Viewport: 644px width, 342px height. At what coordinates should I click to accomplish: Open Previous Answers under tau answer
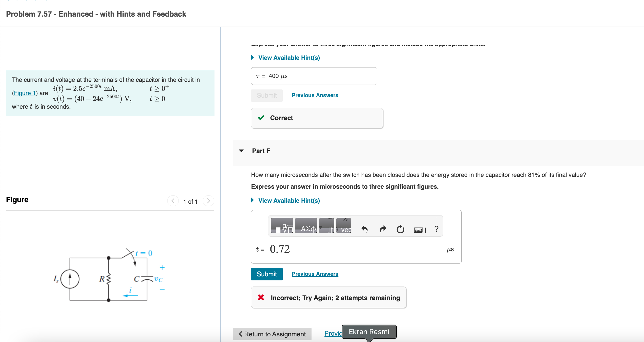tap(315, 95)
